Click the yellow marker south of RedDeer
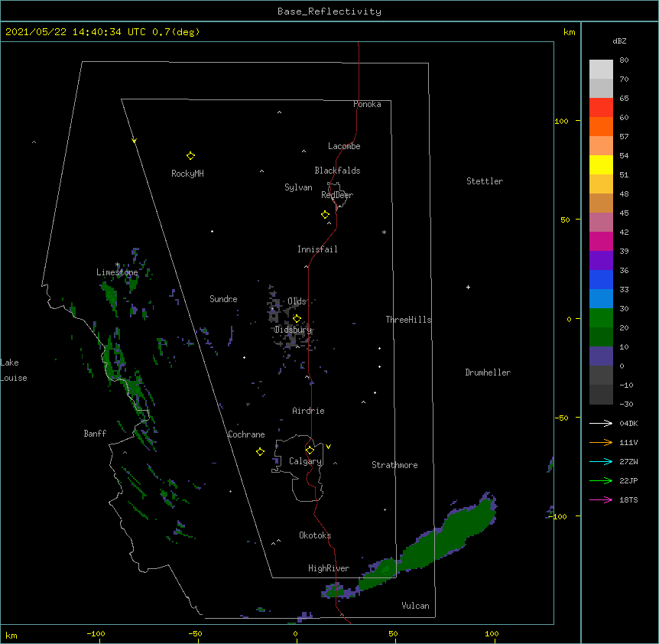This screenshot has height=644, width=659. (325, 215)
